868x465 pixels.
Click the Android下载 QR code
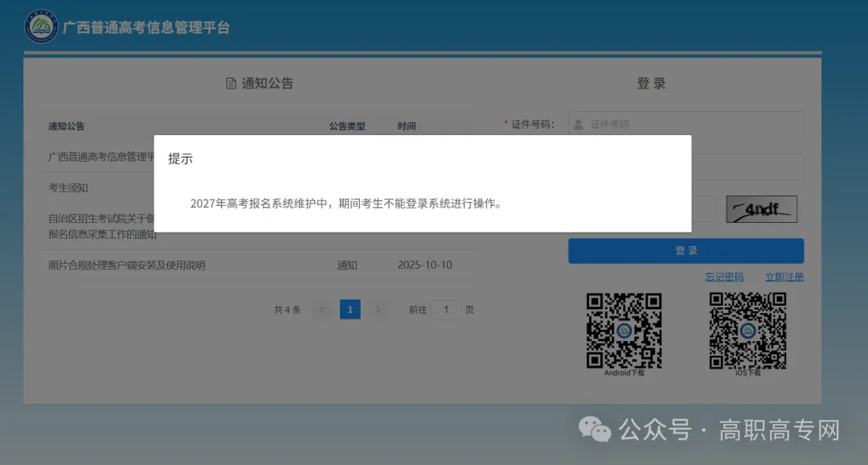pyautogui.click(x=624, y=331)
